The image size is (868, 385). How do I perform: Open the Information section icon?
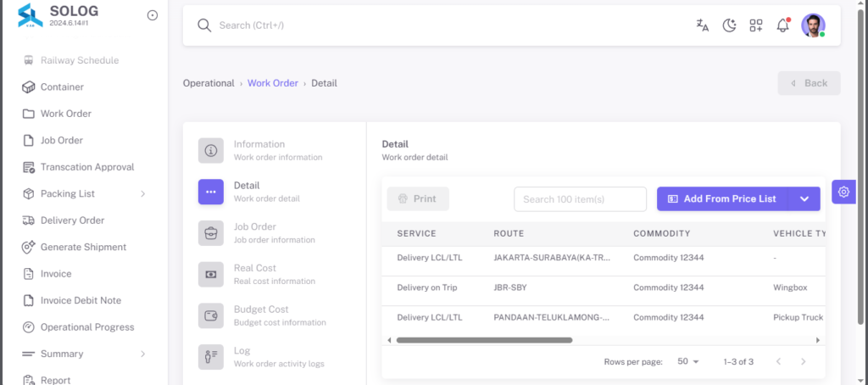[211, 151]
